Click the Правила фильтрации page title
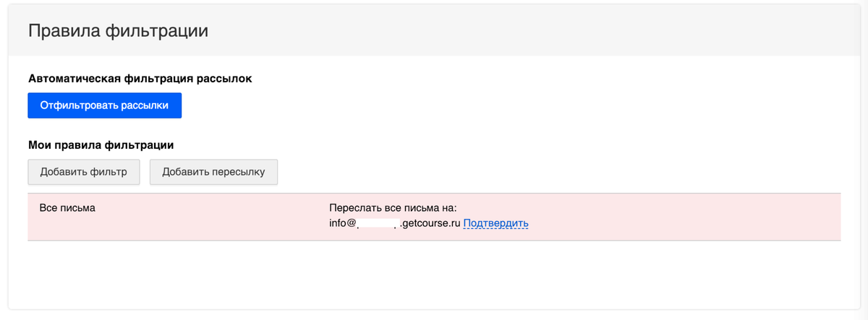This screenshot has height=320, width=868. coord(118,31)
